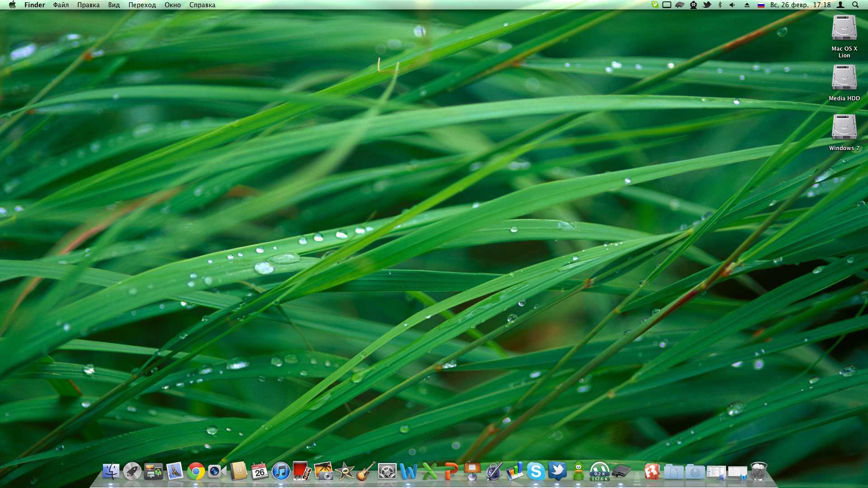Open Address Book in the Dock
The height and width of the screenshot is (488, 868).
click(239, 471)
